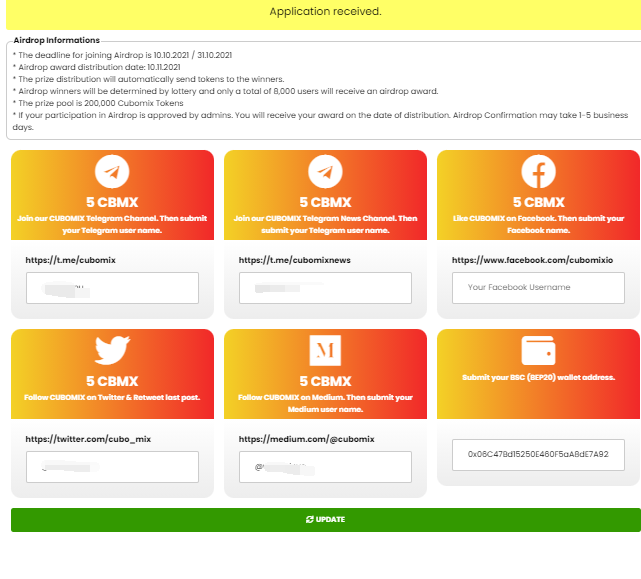Click the 5 CBMX text on Medium card
This screenshot has width=641, height=579.
tap(325, 381)
